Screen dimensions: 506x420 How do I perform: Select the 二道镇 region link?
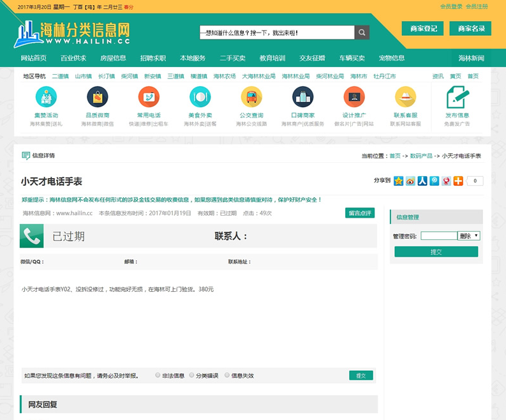(x=61, y=76)
